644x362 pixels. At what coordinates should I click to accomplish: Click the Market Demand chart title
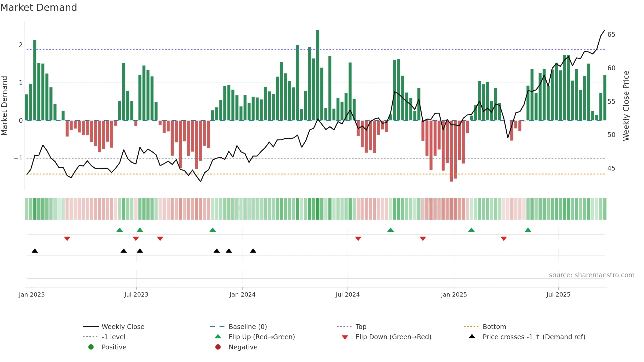(39, 8)
